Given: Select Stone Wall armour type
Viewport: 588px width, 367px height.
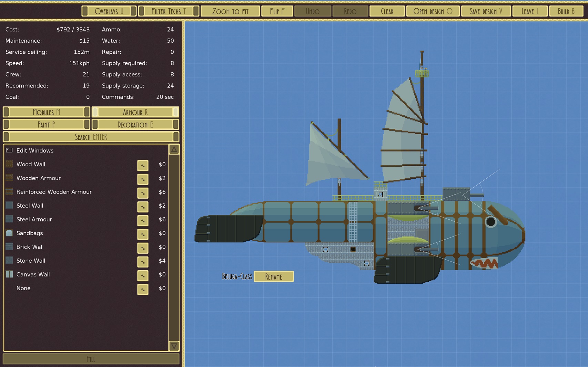Looking at the screenshot, I should [86, 261].
